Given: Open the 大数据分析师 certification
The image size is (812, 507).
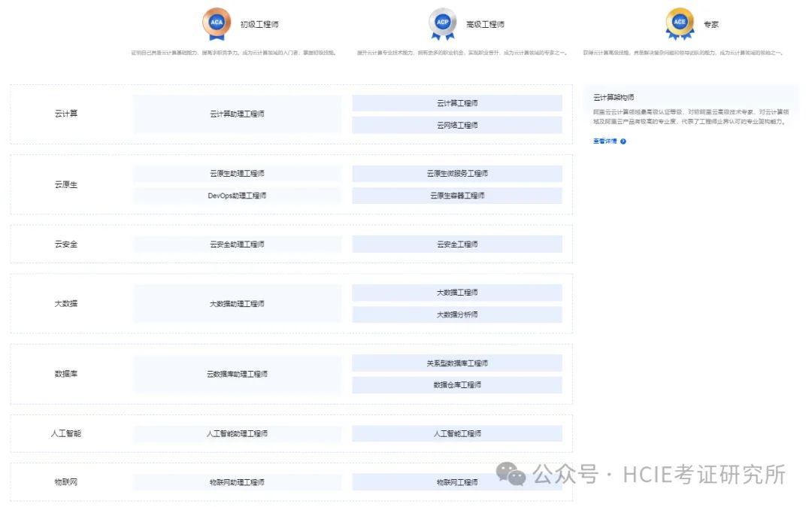Looking at the screenshot, I should point(457,314).
